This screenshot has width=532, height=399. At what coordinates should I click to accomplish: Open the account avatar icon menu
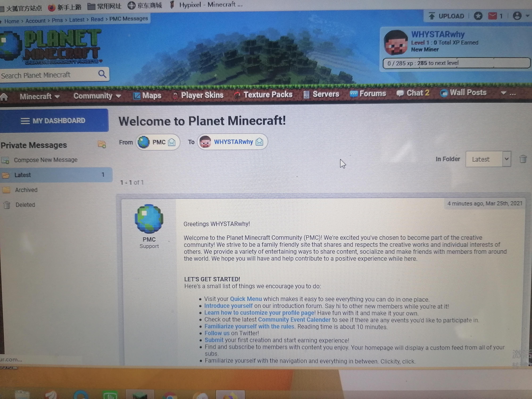click(517, 16)
